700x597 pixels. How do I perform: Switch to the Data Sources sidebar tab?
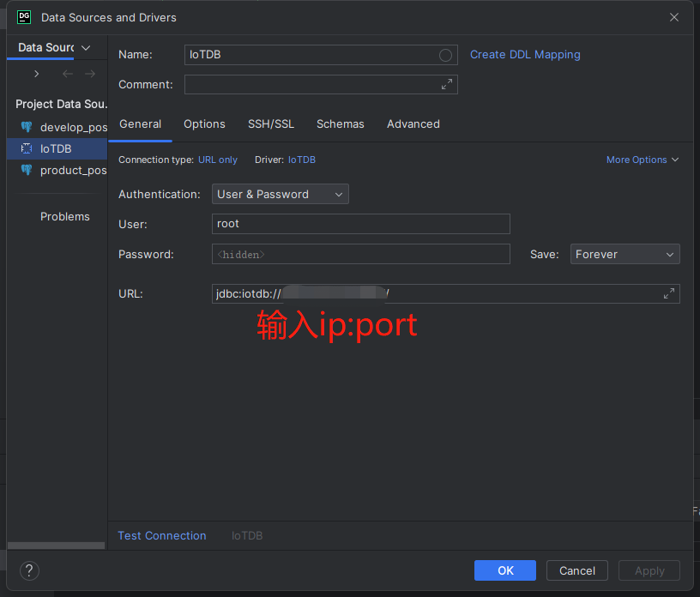pos(46,47)
